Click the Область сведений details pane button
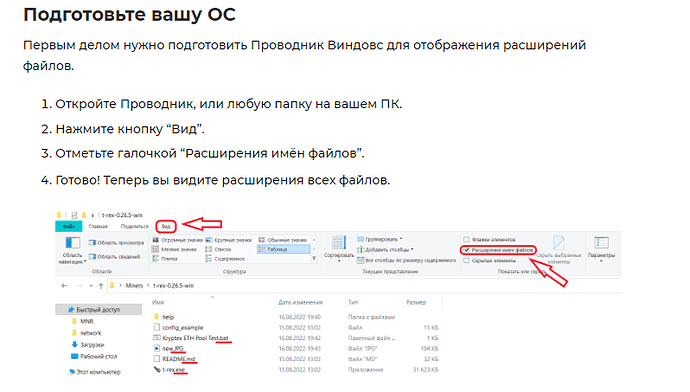The image size is (690, 392). coord(114,256)
